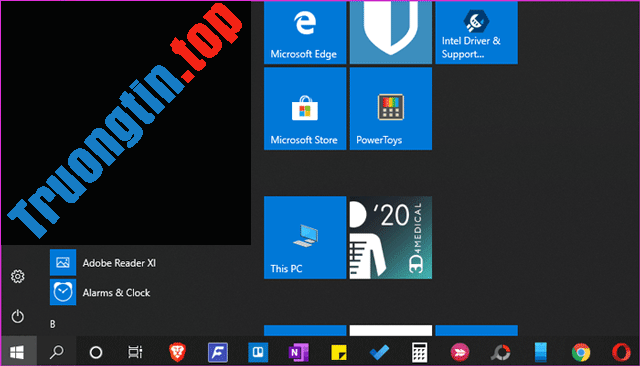Open taskbar Search magnifier
This screenshot has width=640, height=366.
56,352
